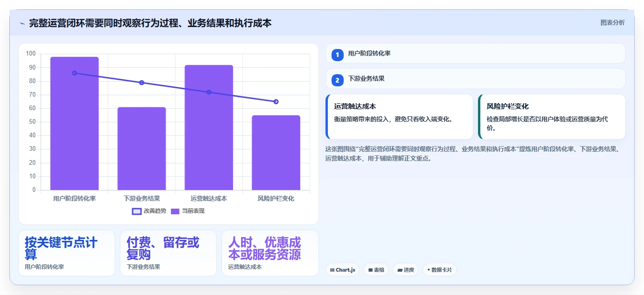This screenshot has width=644, height=295.
Task: Select the Chart.js tag
Action: [x=342, y=270]
